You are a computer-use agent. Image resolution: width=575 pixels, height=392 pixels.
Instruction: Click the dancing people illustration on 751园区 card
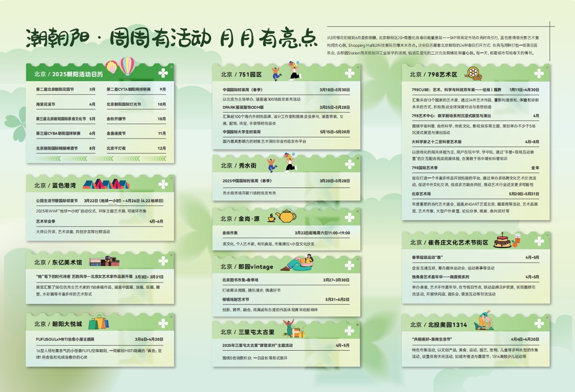(x=286, y=72)
